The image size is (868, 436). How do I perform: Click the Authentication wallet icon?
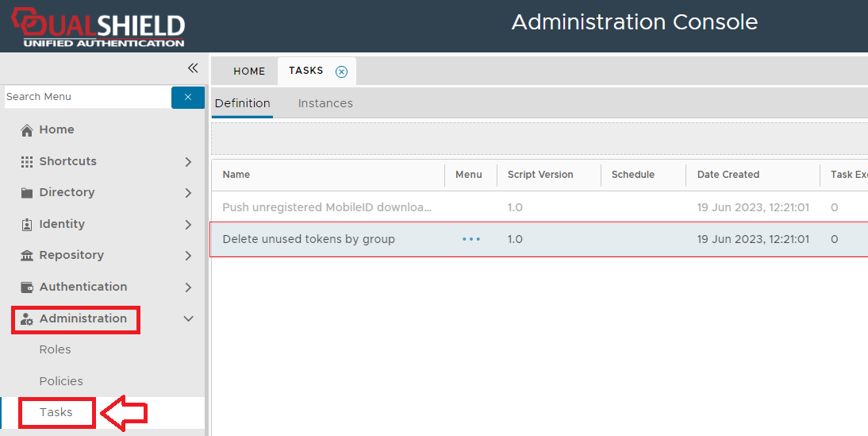click(27, 287)
